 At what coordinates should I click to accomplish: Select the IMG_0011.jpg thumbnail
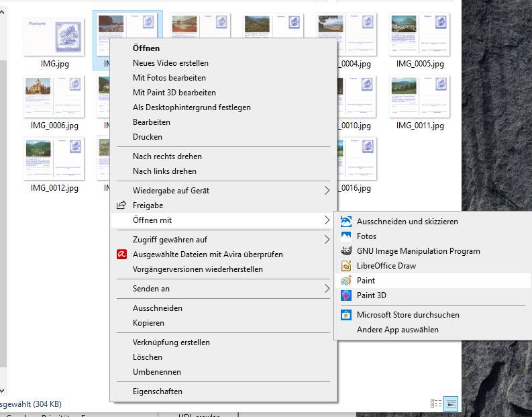tap(420, 97)
